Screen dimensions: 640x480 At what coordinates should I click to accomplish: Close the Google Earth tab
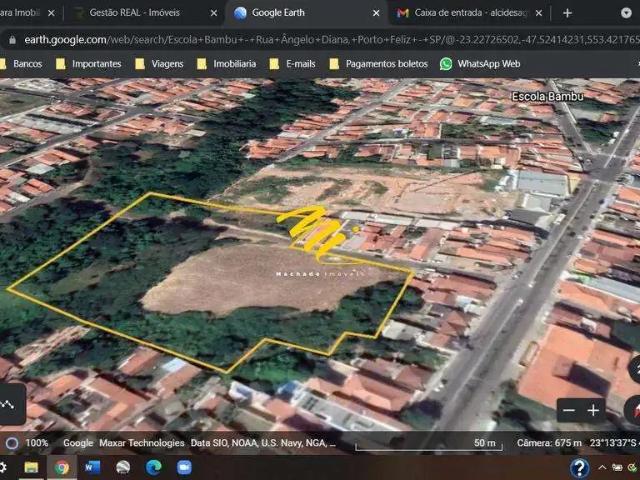pos(376,13)
